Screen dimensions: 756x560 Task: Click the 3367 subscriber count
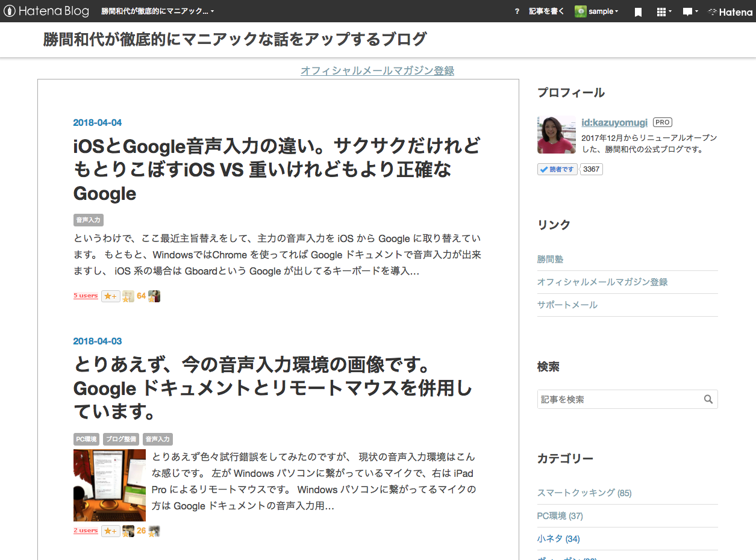[x=592, y=169]
